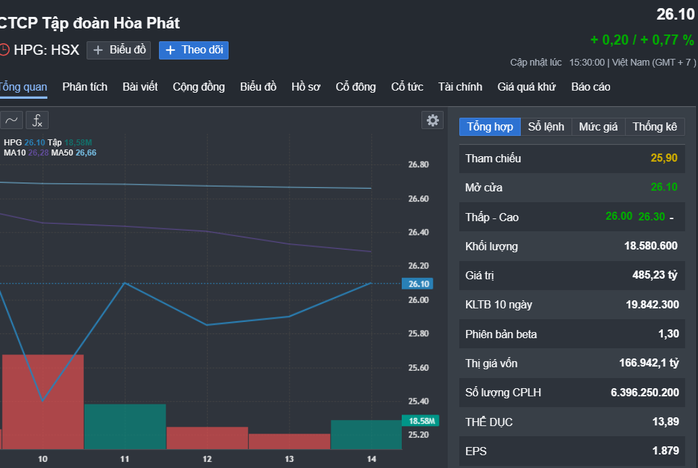Click the clock icon beside HPG: HSX
The image size is (698, 468).
click(x=4, y=49)
